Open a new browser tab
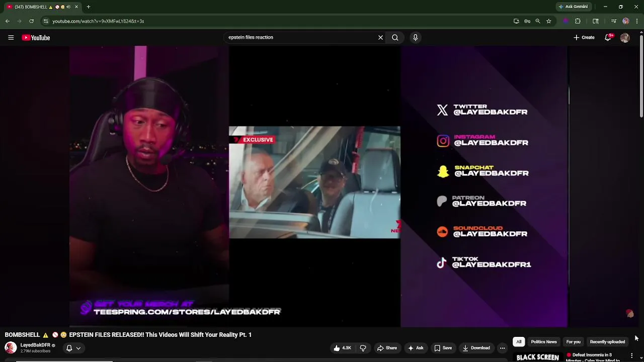 tap(88, 7)
